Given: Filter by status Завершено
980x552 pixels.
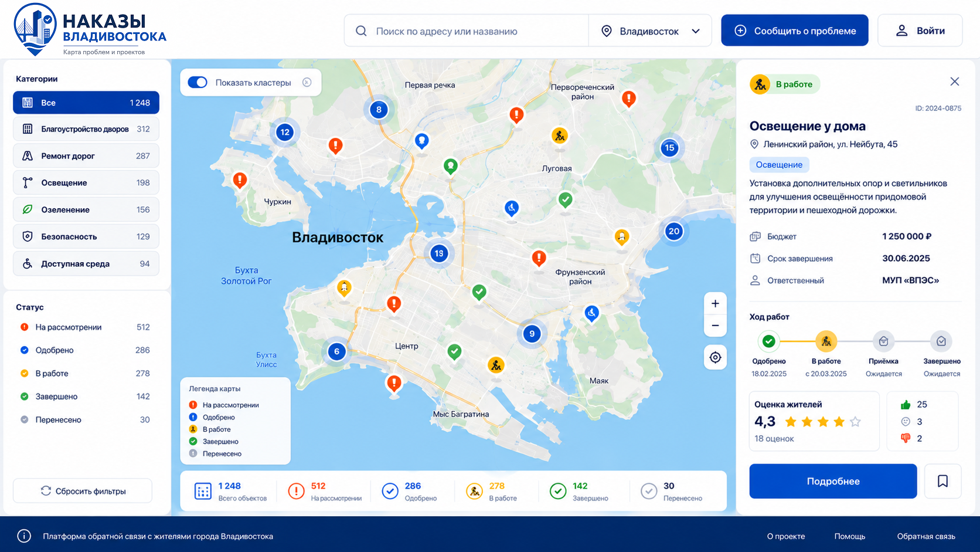Looking at the screenshot, I should coord(86,397).
